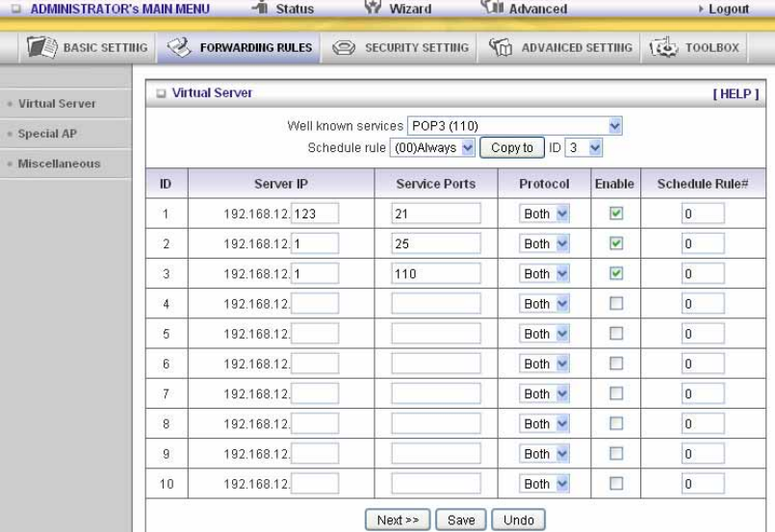Check Enable for rule ID 7
775x532 pixels.
pyautogui.click(x=616, y=393)
